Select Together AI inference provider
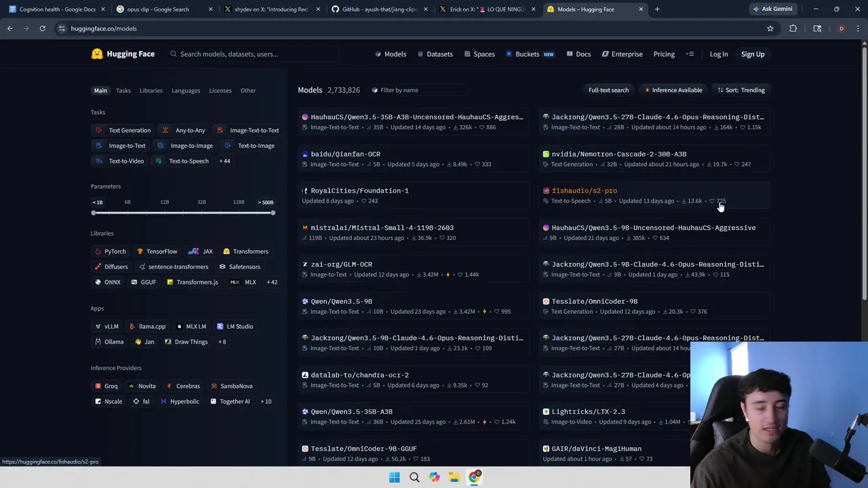Image resolution: width=868 pixels, height=488 pixels. click(230, 402)
